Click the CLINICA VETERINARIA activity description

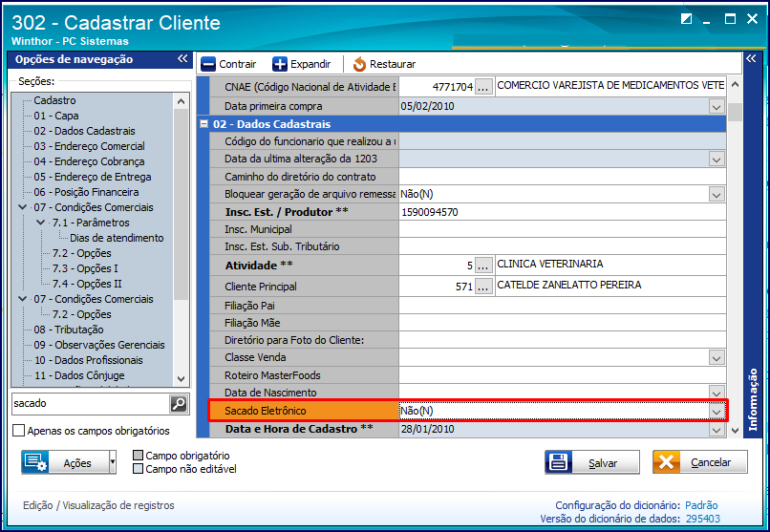[x=549, y=264]
